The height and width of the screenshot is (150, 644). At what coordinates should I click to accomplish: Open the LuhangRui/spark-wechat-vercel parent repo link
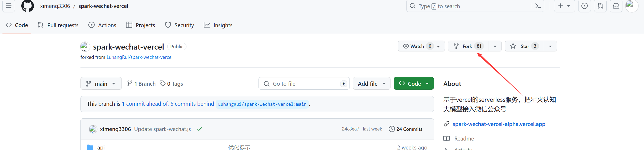tap(139, 57)
